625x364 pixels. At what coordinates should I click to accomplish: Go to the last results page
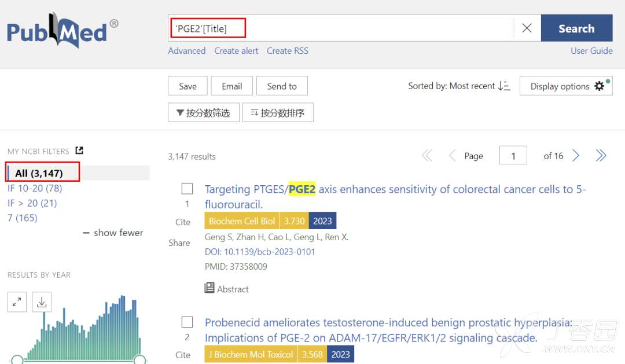coord(601,156)
